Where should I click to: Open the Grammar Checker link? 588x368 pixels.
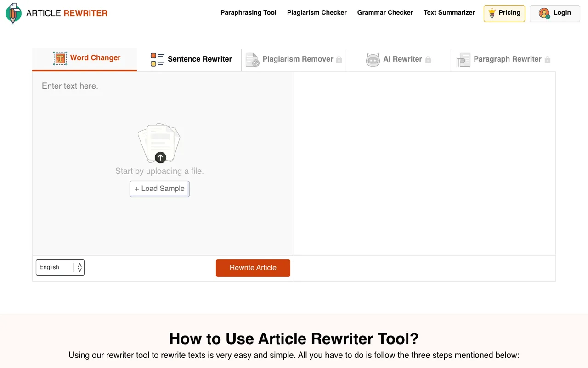(385, 12)
